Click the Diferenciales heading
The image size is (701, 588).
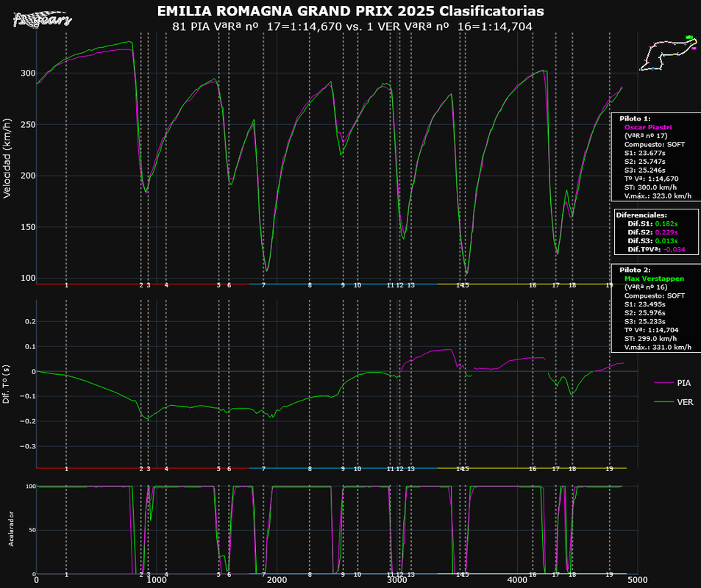click(x=641, y=215)
